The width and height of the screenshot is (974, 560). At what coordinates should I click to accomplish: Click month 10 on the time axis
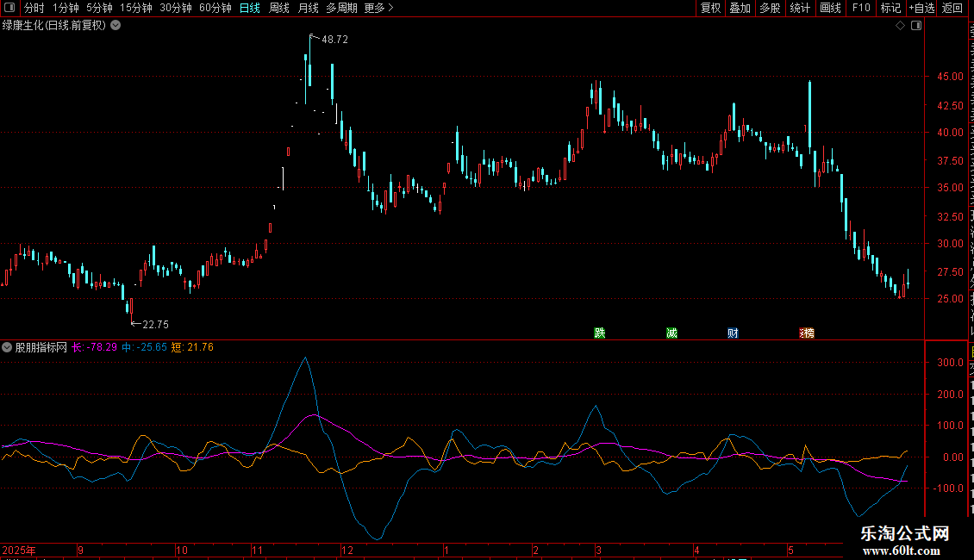(x=181, y=551)
